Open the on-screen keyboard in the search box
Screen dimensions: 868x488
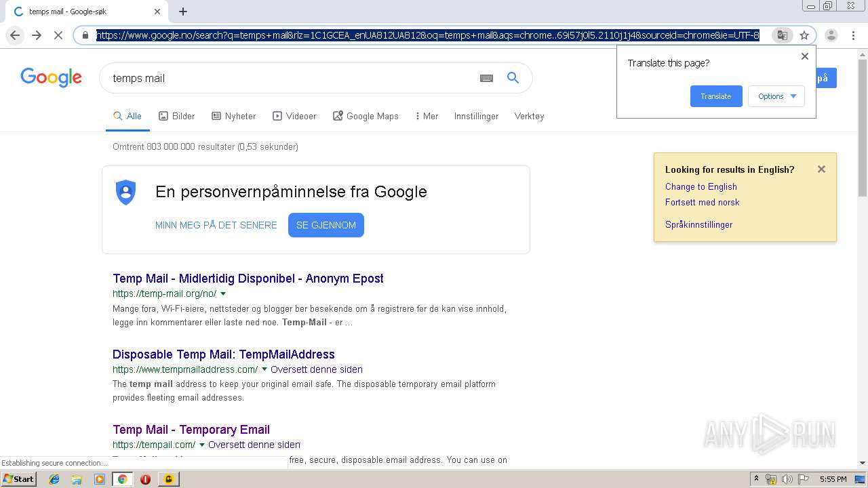(486, 78)
